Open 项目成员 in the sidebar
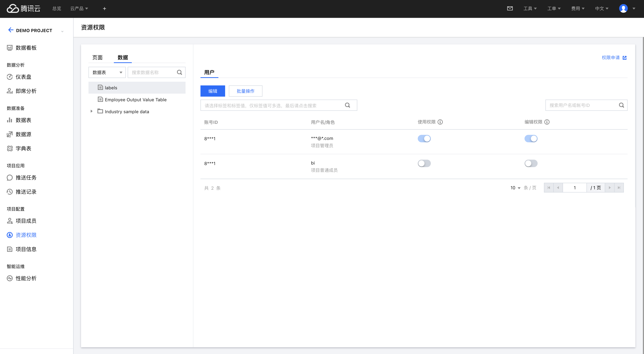Viewport: 644px width, 354px height. 26,221
